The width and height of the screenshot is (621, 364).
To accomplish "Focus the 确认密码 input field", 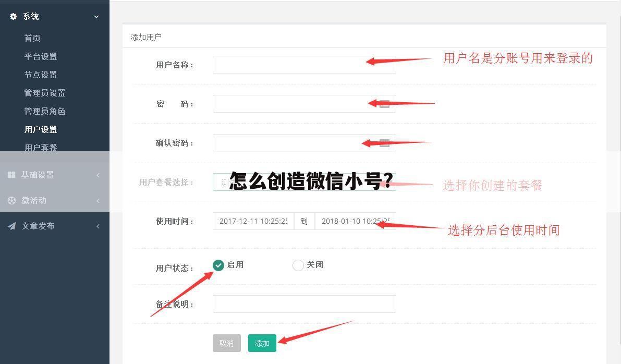I will [304, 143].
